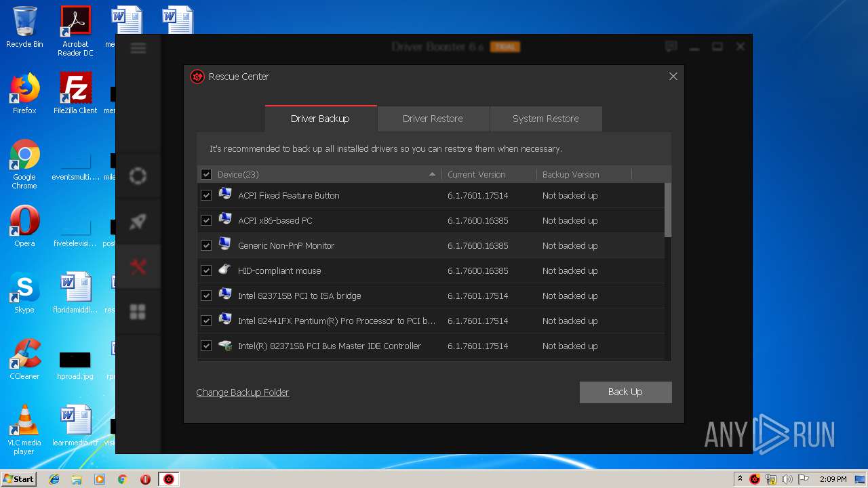
Task: Open the Scan section in Driver Booster sidebar
Action: [138, 176]
